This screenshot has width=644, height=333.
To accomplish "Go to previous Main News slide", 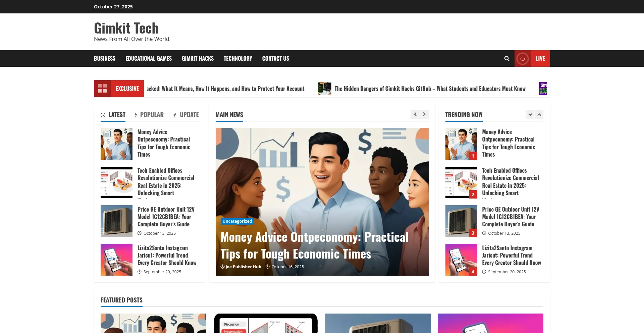I will pyautogui.click(x=415, y=114).
